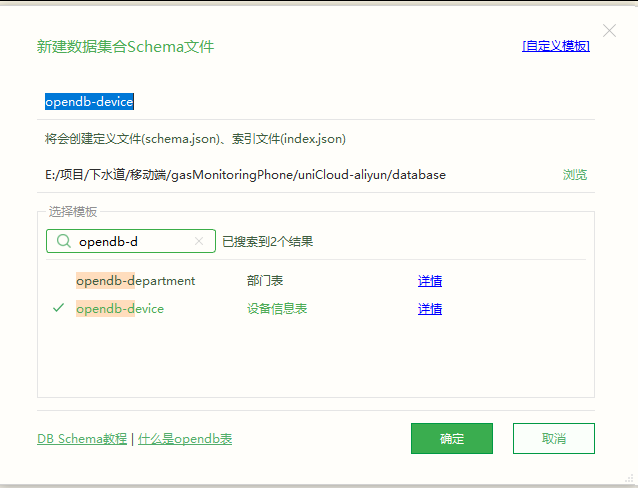Click the resize grip at dialog corner
638x488 pixels.
pyautogui.click(x=629, y=478)
